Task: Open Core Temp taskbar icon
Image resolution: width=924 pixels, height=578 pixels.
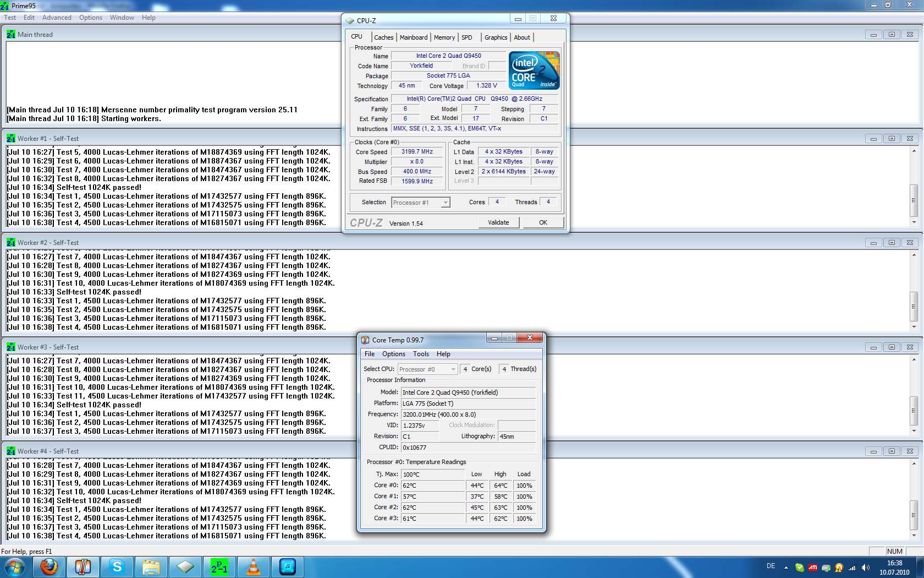Action: 83,566
